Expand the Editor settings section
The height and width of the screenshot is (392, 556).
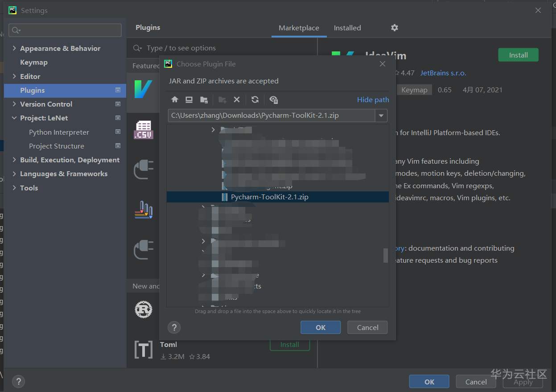click(14, 76)
